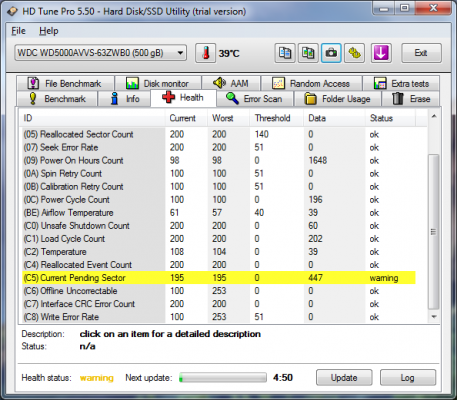Select the WDC WD5000AVVS drive dropdown

(100, 53)
